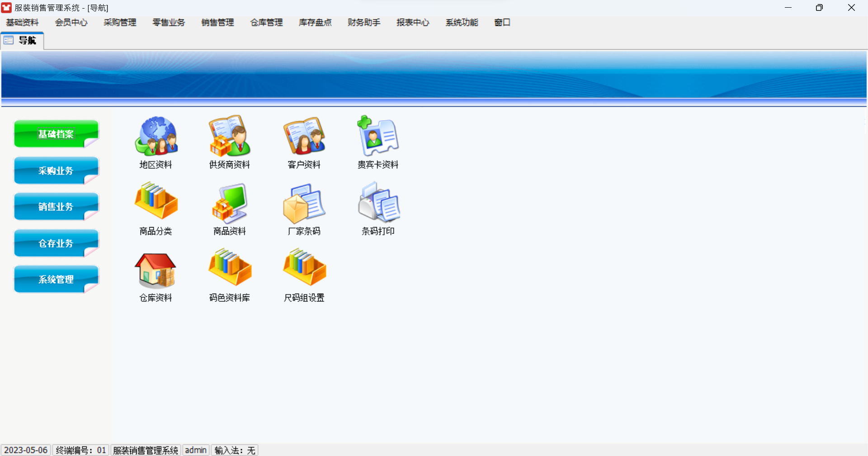Open 仓库资料 warehouse house icon
Viewport: 868px width, 456px height.
[x=156, y=270]
